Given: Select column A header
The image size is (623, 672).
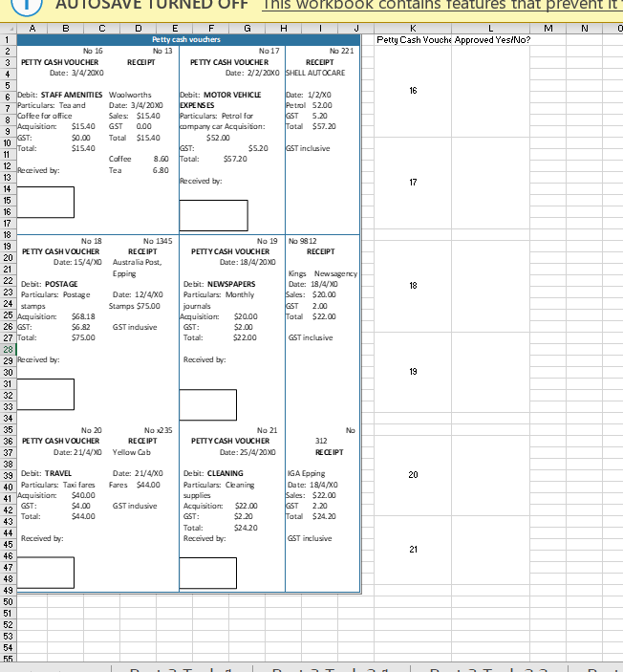Looking at the screenshot, I should tap(32, 29).
